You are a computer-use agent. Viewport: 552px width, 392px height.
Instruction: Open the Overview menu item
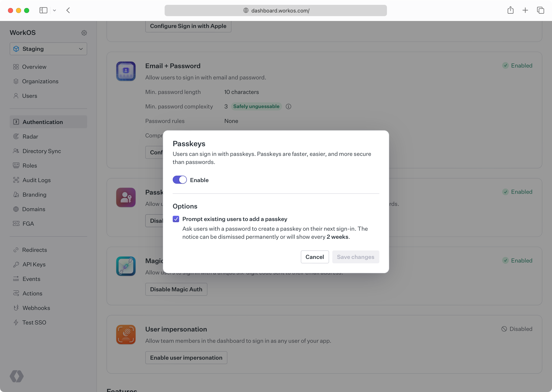coord(34,67)
